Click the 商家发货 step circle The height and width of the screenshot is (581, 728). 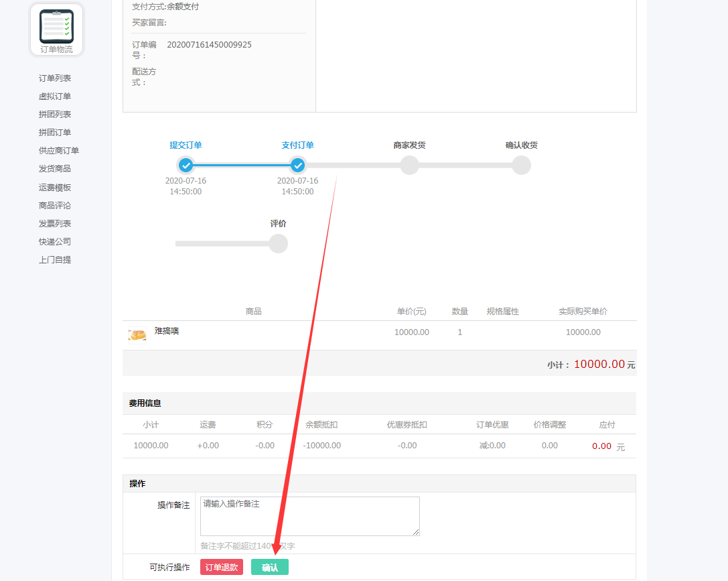tap(409, 165)
